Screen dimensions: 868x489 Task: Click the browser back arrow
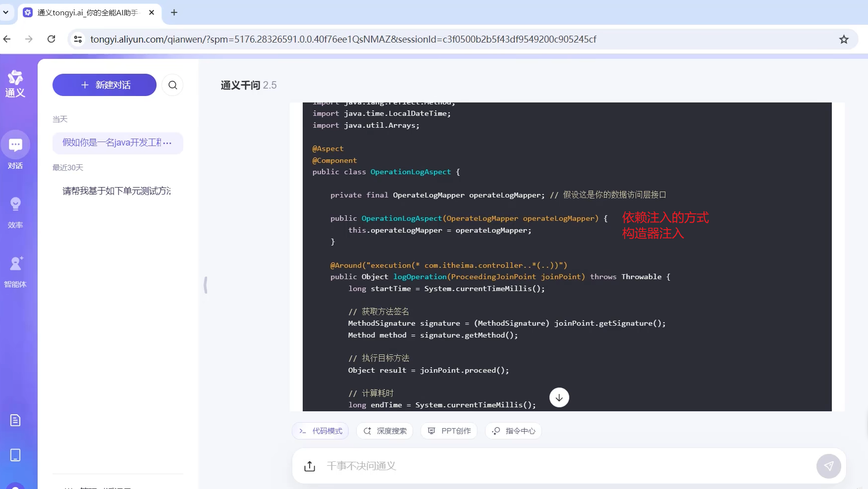pos(7,39)
